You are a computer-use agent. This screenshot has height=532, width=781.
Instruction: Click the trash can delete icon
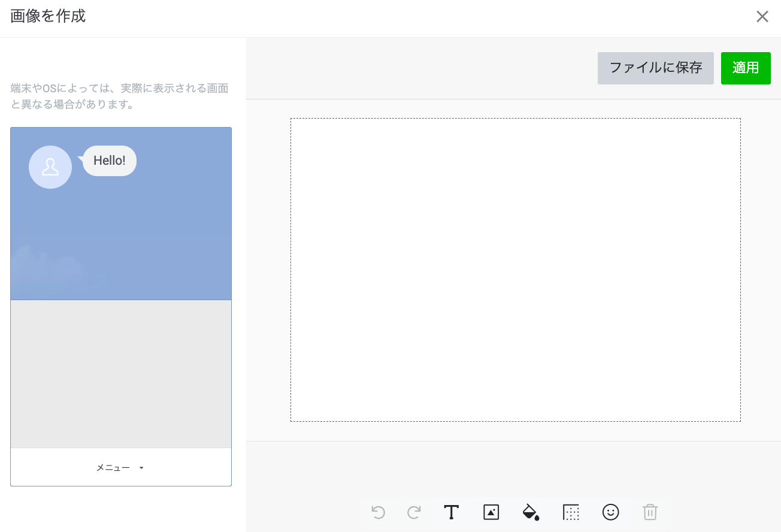[650, 512]
